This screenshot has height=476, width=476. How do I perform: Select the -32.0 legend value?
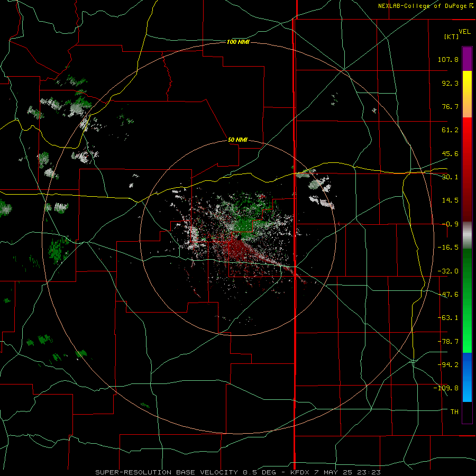(x=448, y=271)
